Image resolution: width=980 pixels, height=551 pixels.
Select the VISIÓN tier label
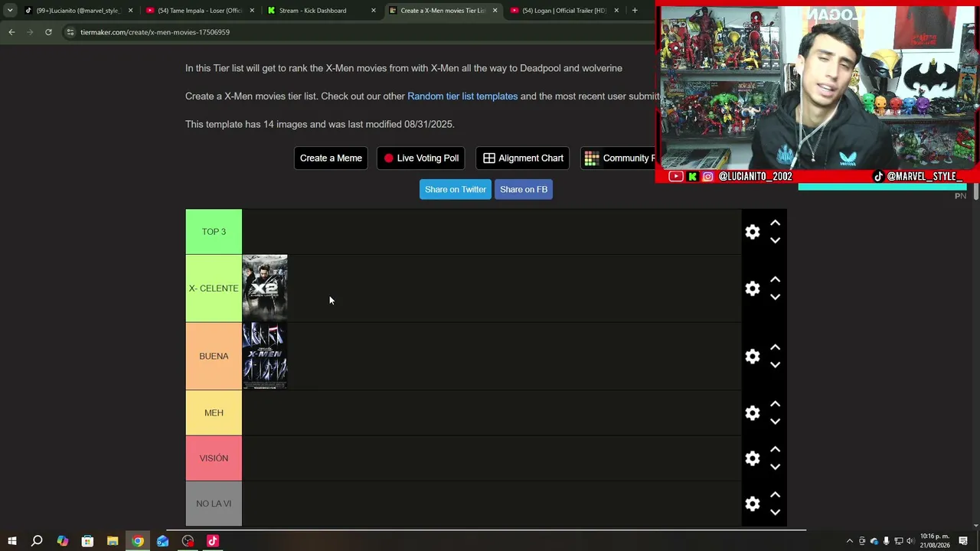coord(214,458)
